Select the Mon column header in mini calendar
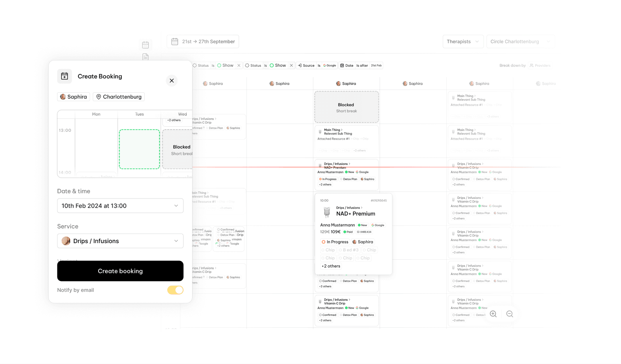 click(96, 114)
